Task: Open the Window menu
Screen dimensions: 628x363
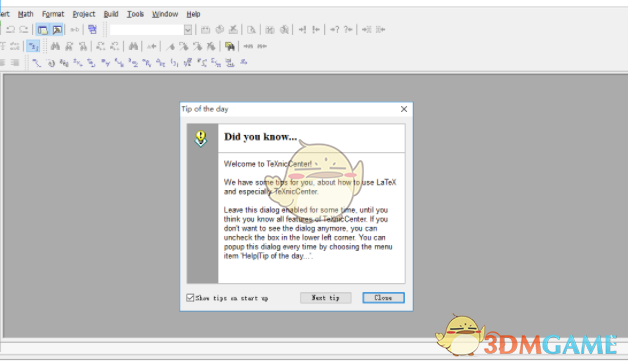Action: [x=165, y=14]
